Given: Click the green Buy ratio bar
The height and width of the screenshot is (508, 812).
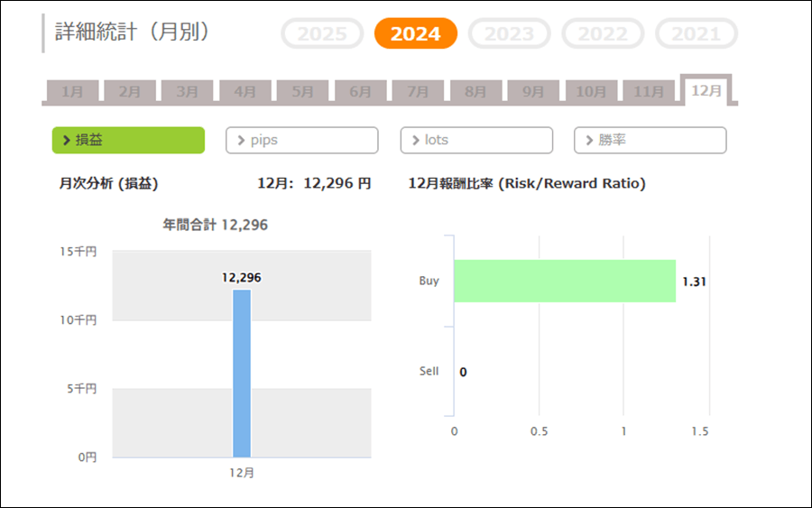Looking at the screenshot, I should (564, 281).
